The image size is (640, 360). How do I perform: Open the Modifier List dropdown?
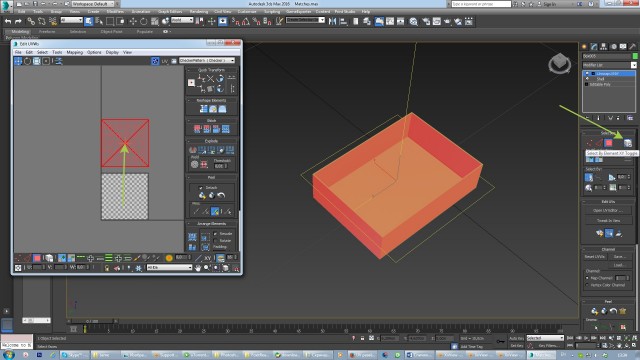tap(609, 65)
